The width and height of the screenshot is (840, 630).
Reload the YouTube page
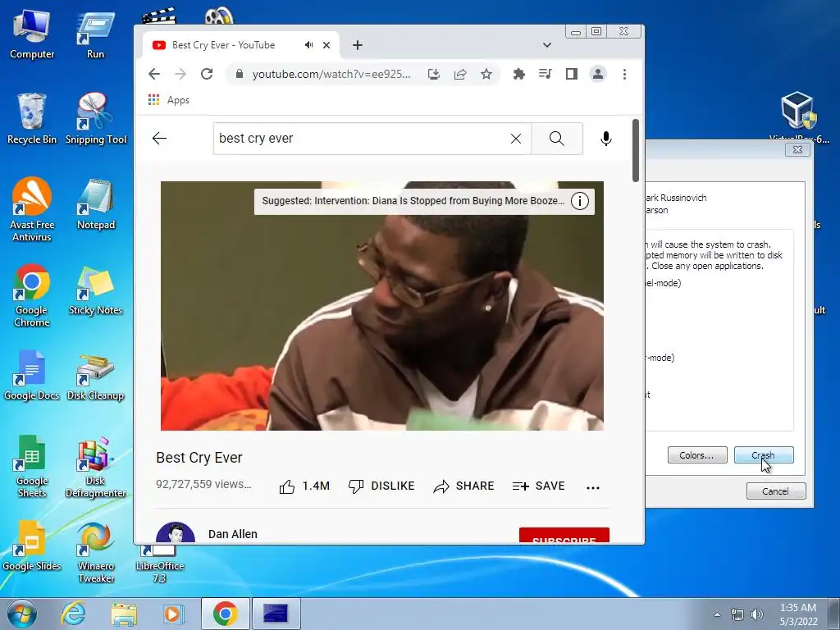207,74
